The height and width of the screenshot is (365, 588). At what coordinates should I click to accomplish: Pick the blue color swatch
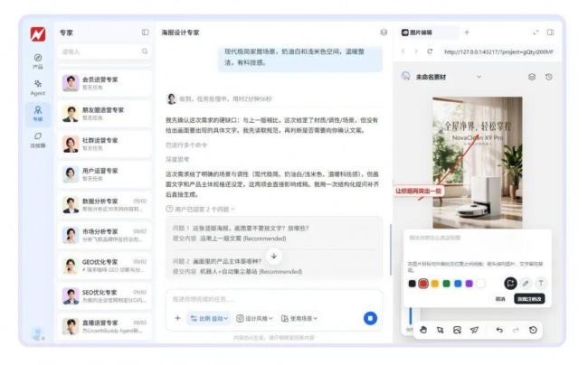458,284
